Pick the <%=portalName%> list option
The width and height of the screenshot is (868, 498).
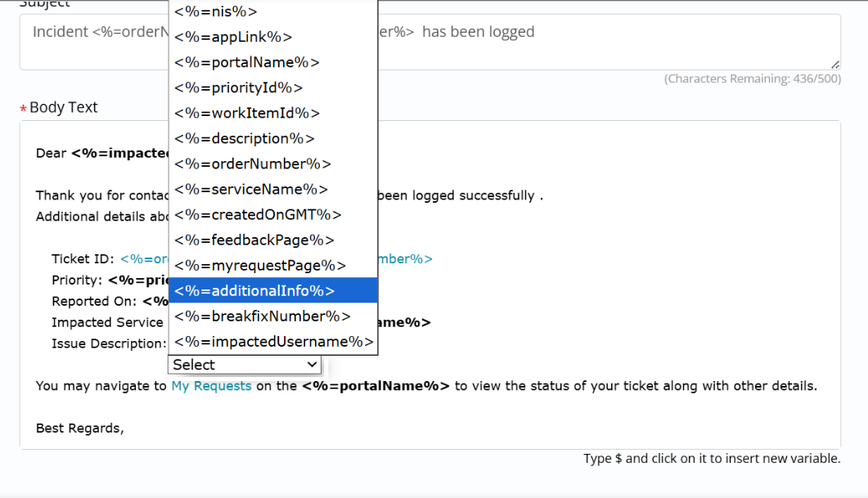pos(247,62)
